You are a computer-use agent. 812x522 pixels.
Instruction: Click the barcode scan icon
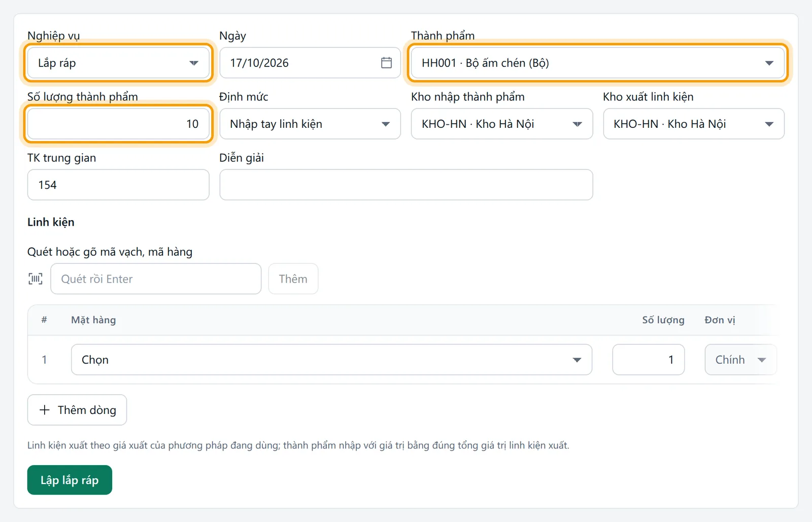coord(36,279)
